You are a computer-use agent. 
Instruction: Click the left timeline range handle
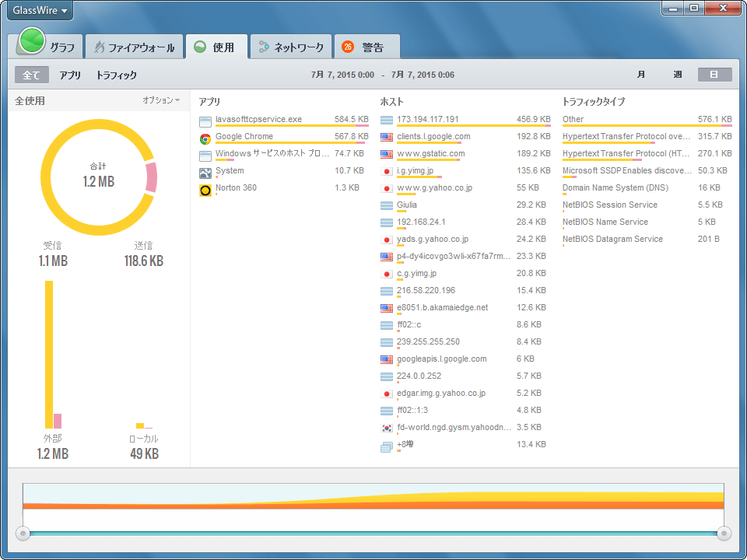pyautogui.click(x=23, y=534)
